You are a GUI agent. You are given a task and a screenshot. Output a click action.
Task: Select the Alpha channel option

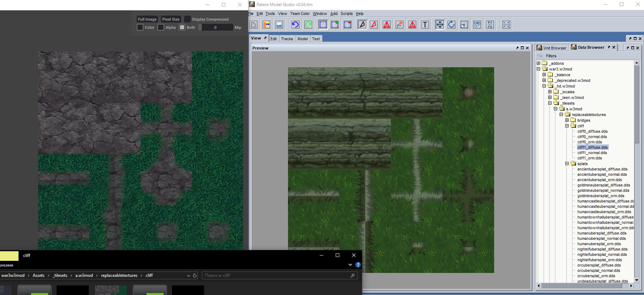tap(161, 27)
